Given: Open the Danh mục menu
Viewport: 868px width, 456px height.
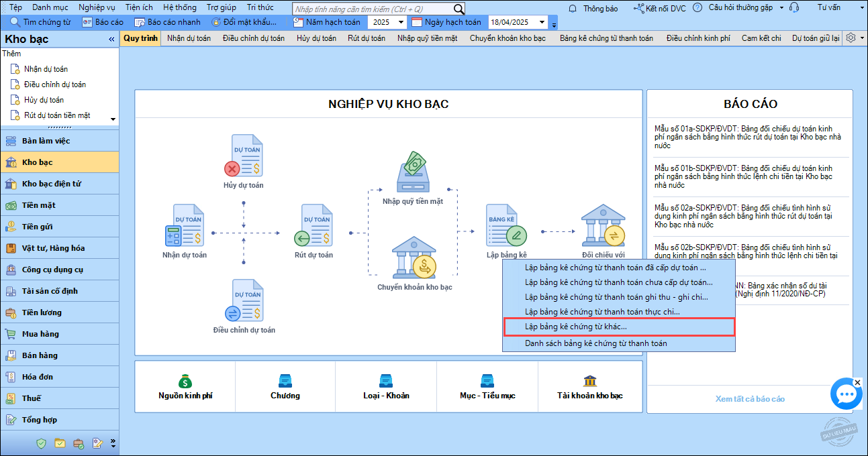Looking at the screenshot, I should pos(50,7).
